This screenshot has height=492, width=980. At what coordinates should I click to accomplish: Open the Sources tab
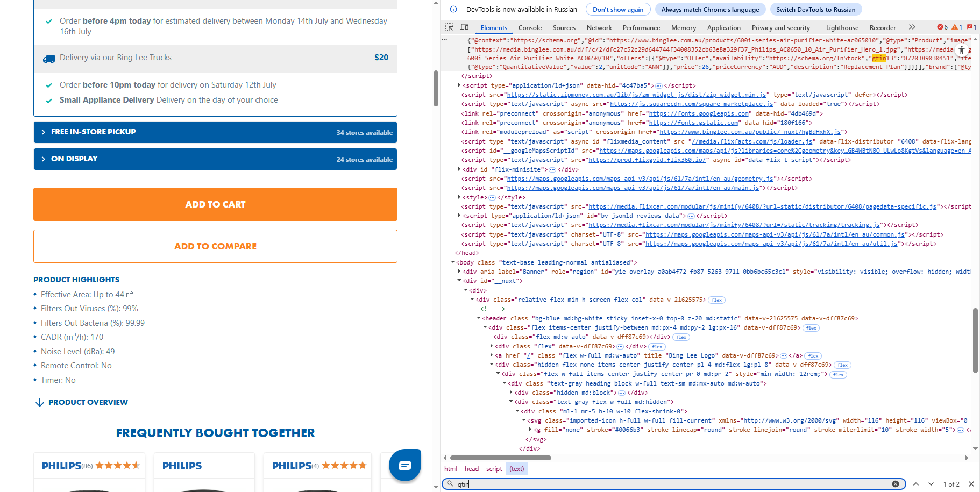(x=564, y=28)
